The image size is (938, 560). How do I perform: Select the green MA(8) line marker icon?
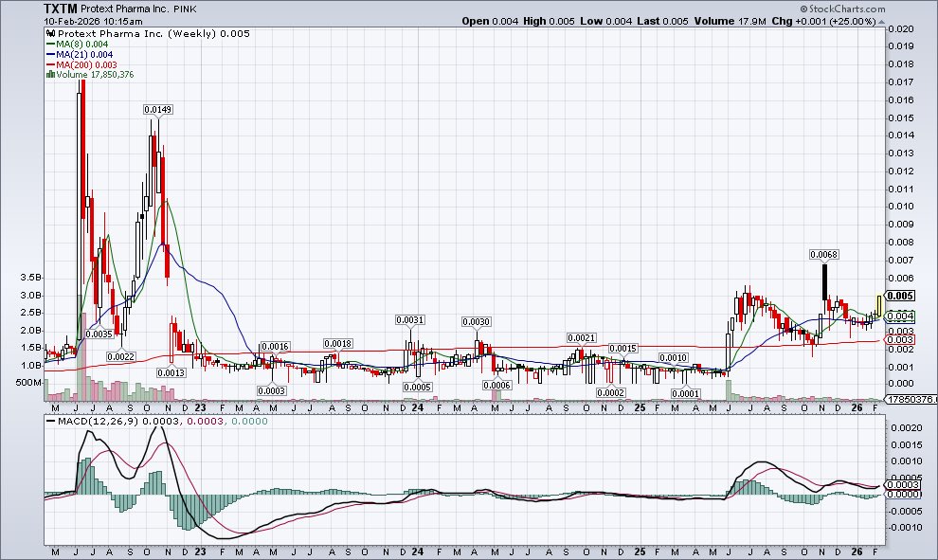[53, 44]
